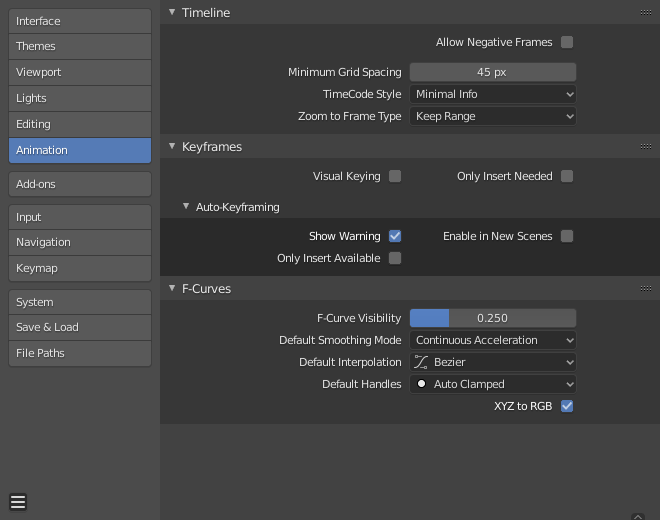Click the F-Curves panel drag grip icon
Screen dimensions: 660x520
(x=646, y=289)
